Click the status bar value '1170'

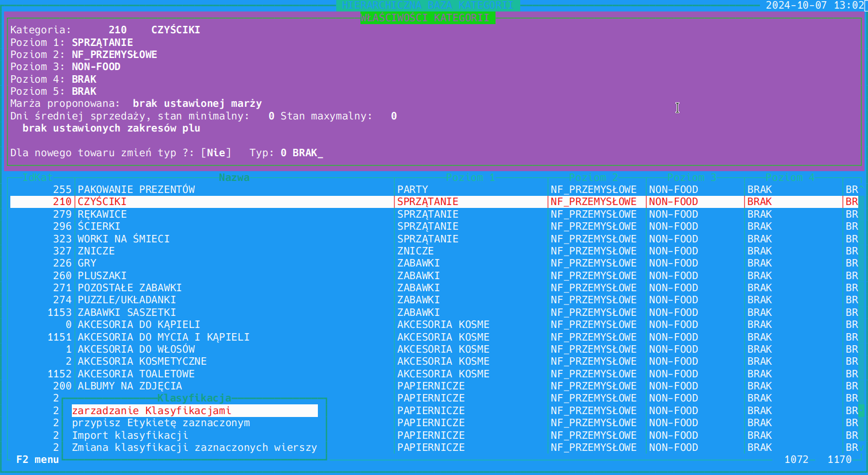tap(839, 459)
